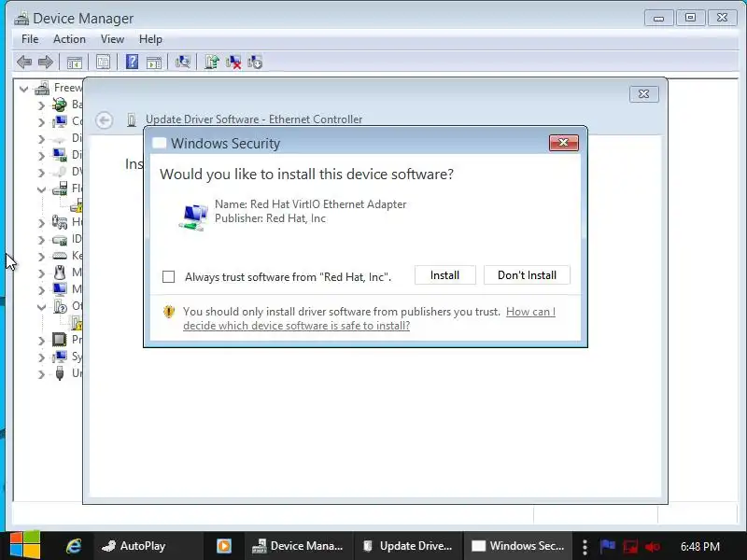Click the Install button
Image resolution: width=747 pixels, height=560 pixels.
tap(445, 275)
